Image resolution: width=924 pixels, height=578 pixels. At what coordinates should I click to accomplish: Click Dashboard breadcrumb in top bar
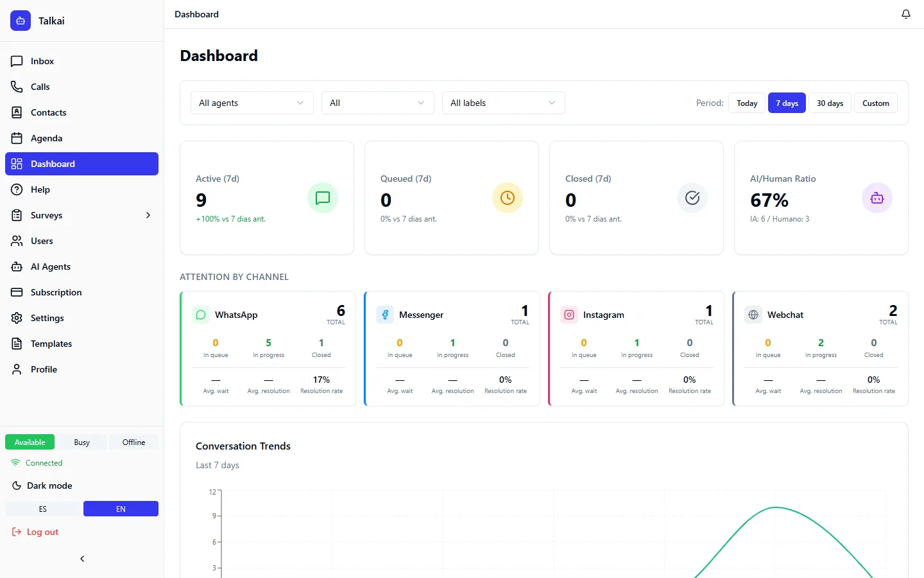tap(196, 14)
